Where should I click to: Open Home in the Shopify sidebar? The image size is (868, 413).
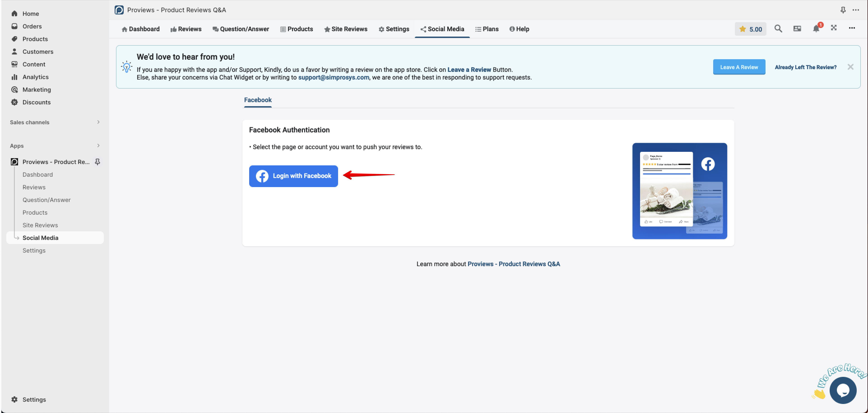pyautogui.click(x=31, y=14)
